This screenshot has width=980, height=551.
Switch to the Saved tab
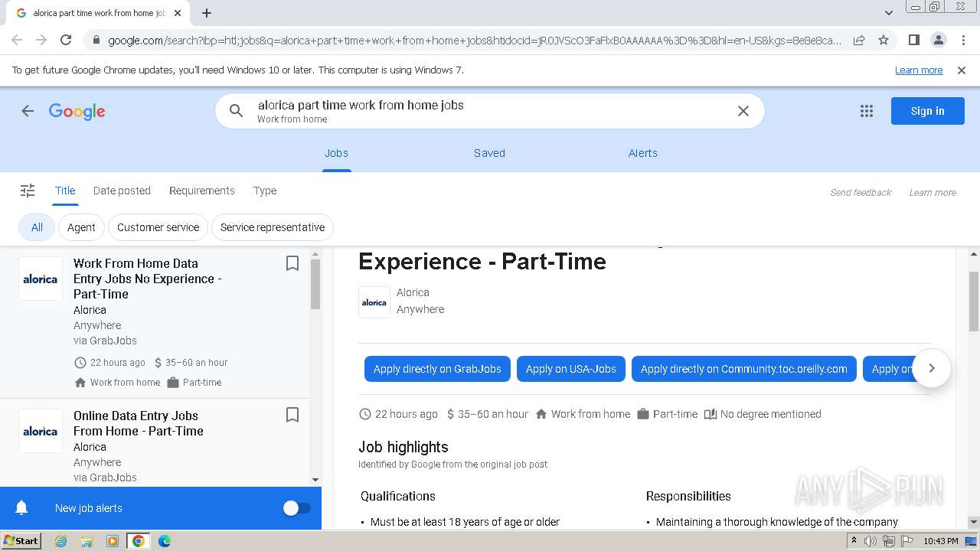click(x=489, y=153)
